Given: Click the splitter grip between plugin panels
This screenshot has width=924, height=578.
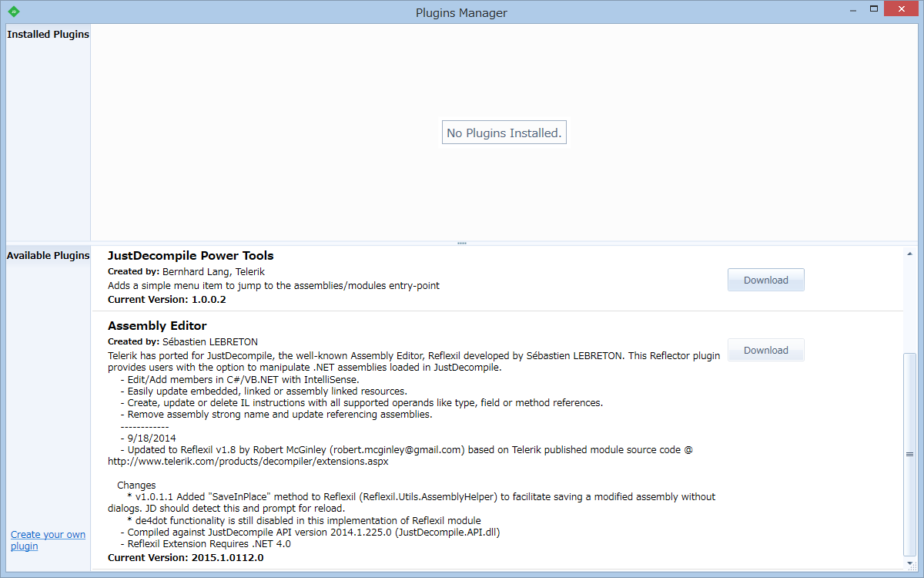Looking at the screenshot, I should tap(462, 243).
